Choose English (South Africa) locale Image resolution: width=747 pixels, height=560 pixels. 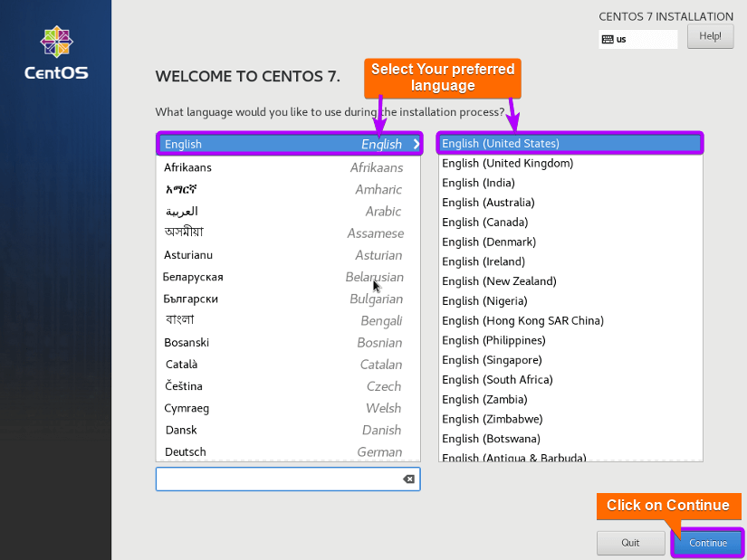point(570,380)
